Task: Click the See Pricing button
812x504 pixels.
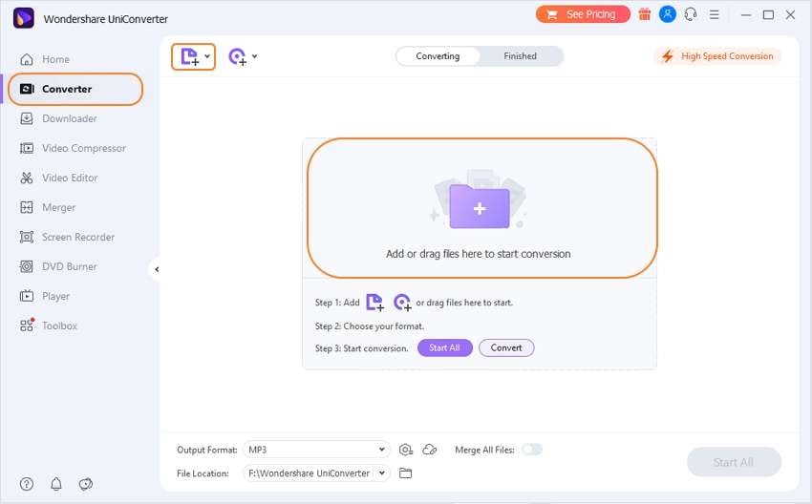Action: (583, 14)
